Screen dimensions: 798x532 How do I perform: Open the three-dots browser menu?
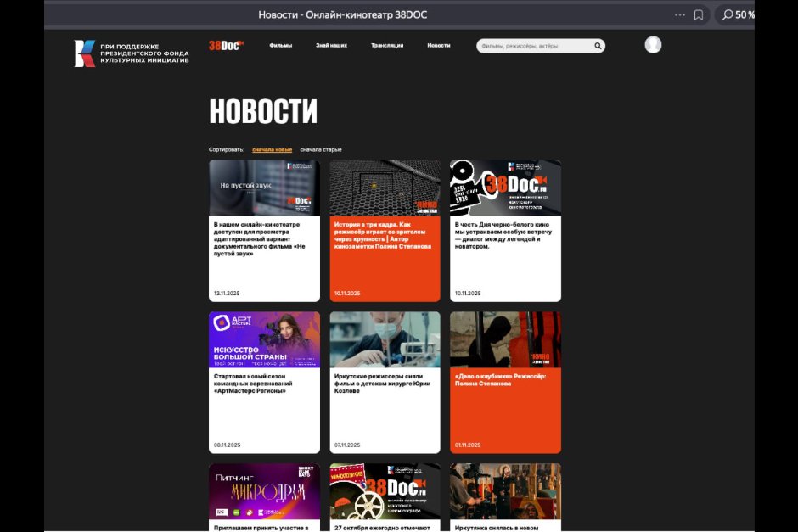point(679,14)
